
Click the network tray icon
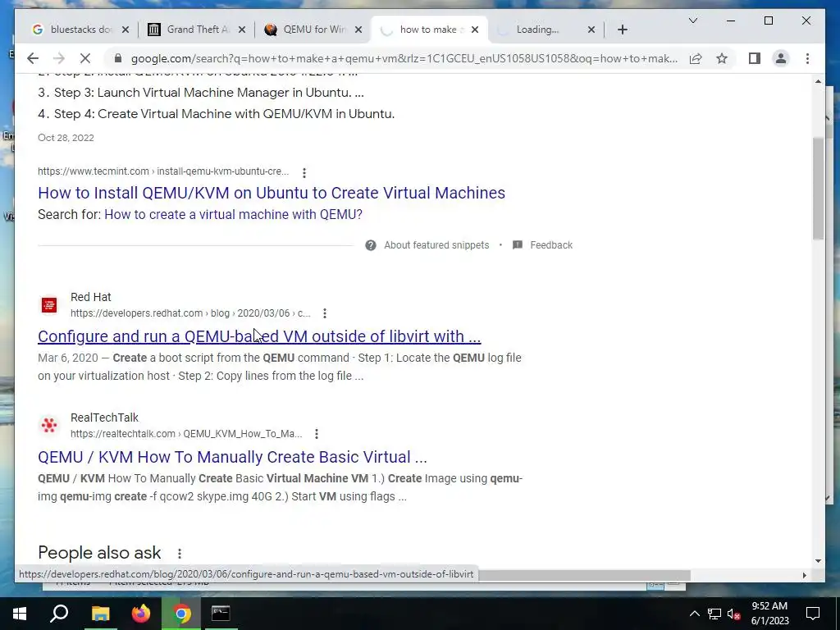tap(714, 614)
